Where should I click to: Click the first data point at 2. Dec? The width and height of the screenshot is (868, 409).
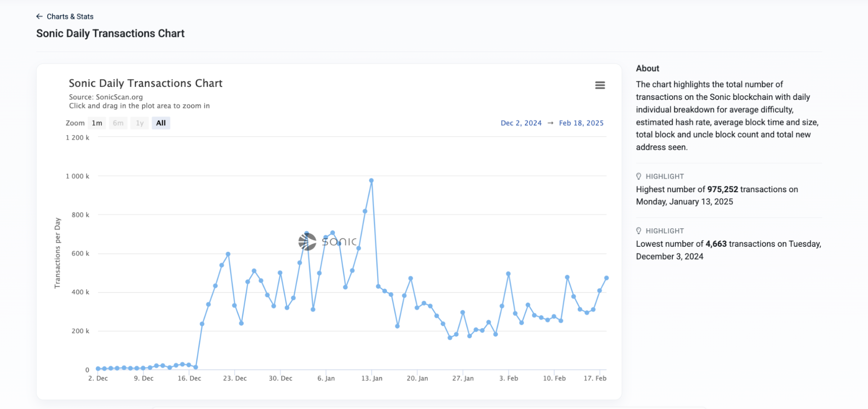98,369
